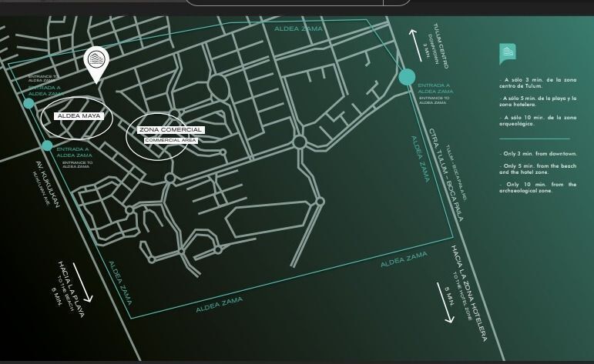The image size is (594, 364).
Task: Click 'Only 3 min. from downtown' text
Action: [x=538, y=154]
